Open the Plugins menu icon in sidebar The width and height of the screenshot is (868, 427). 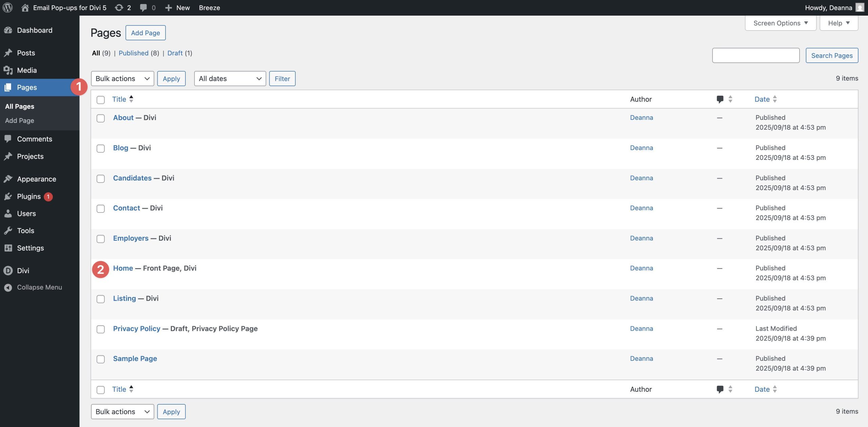8,197
